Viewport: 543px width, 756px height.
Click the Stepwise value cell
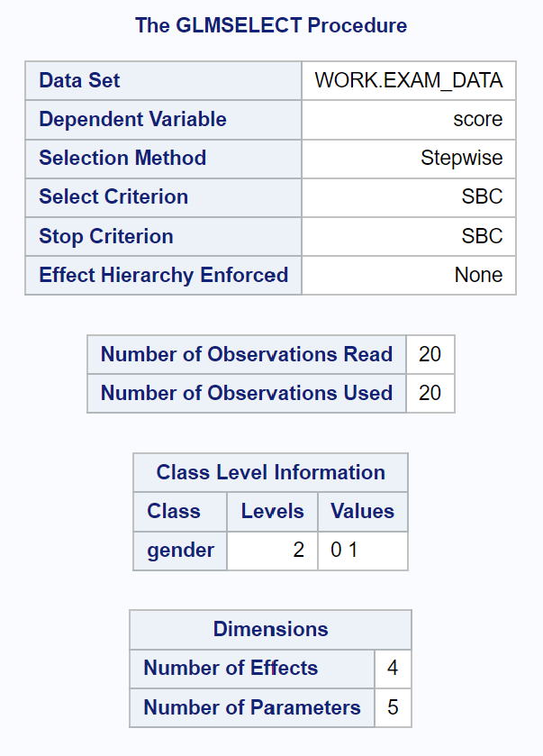[x=409, y=159]
